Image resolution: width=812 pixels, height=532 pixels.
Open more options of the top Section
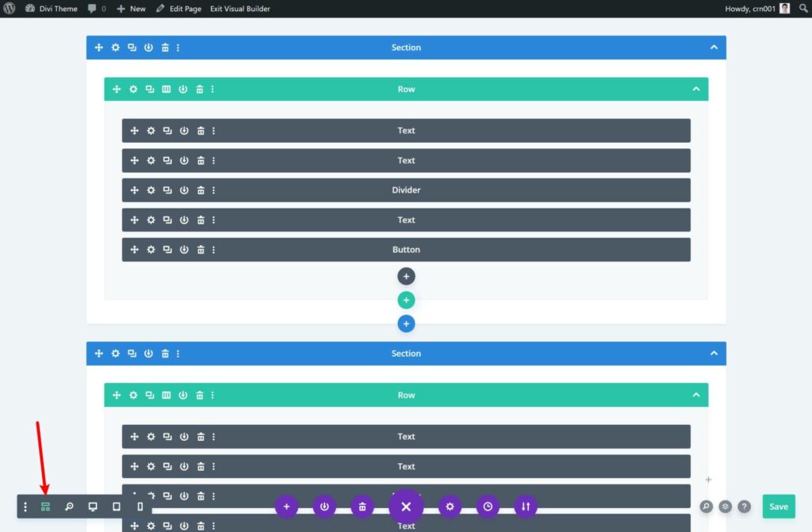pos(178,48)
